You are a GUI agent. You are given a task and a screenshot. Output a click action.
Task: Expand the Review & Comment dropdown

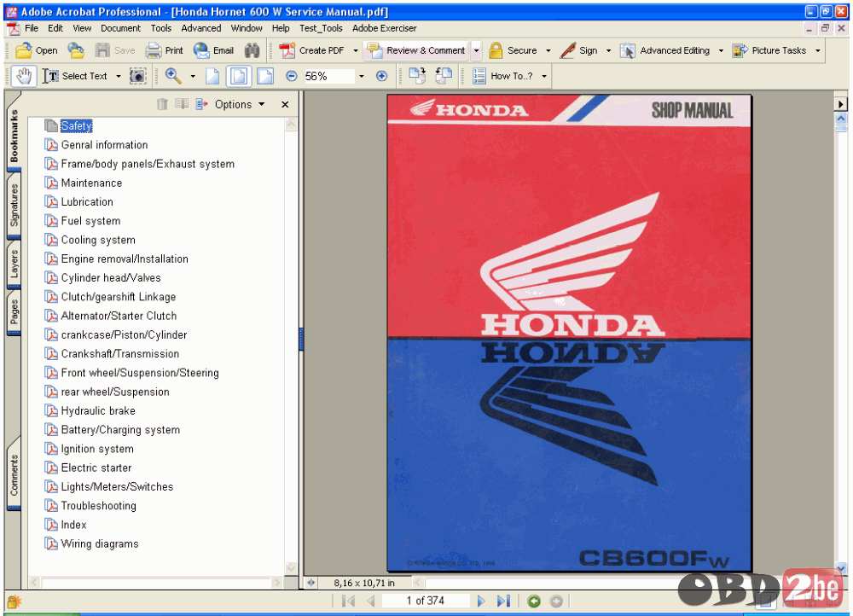pos(477,50)
